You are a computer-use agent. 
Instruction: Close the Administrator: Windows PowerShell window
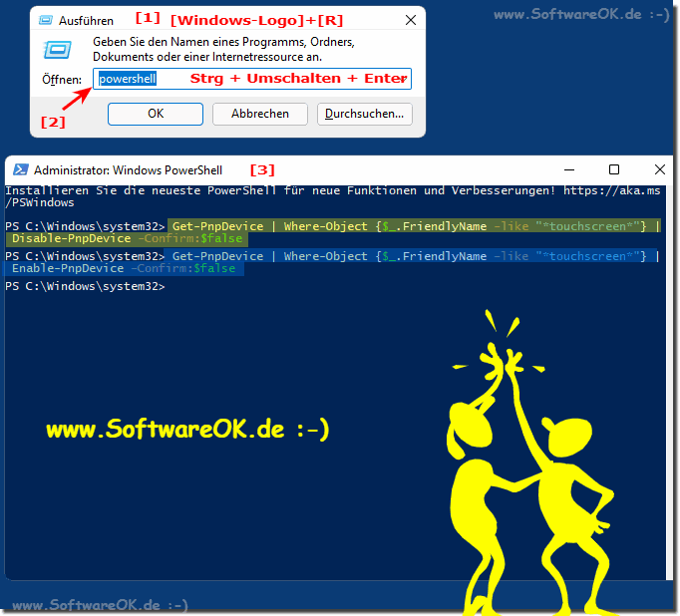tap(660, 169)
